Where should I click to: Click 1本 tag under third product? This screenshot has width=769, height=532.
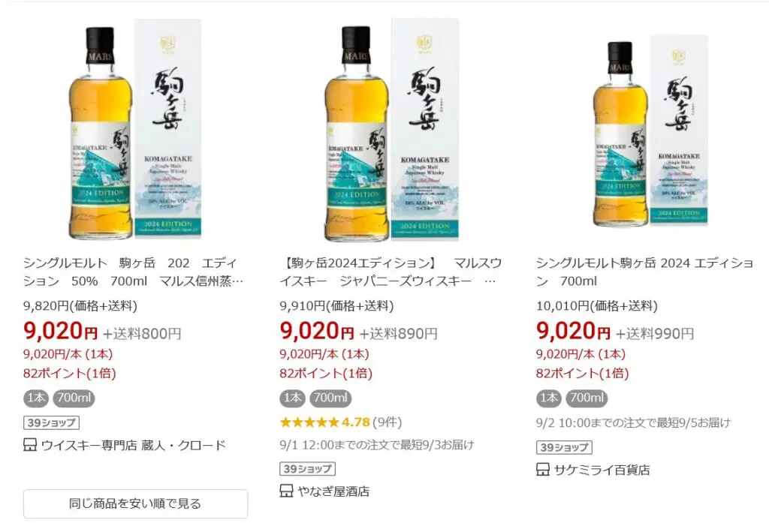coord(549,398)
